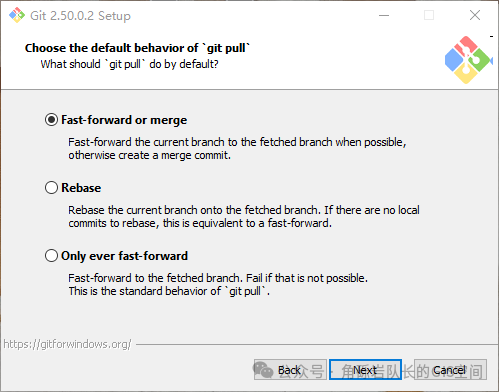
Task: Click the 'Git 2.50.0.2 Setup' title text
Action: coord(80,16)
